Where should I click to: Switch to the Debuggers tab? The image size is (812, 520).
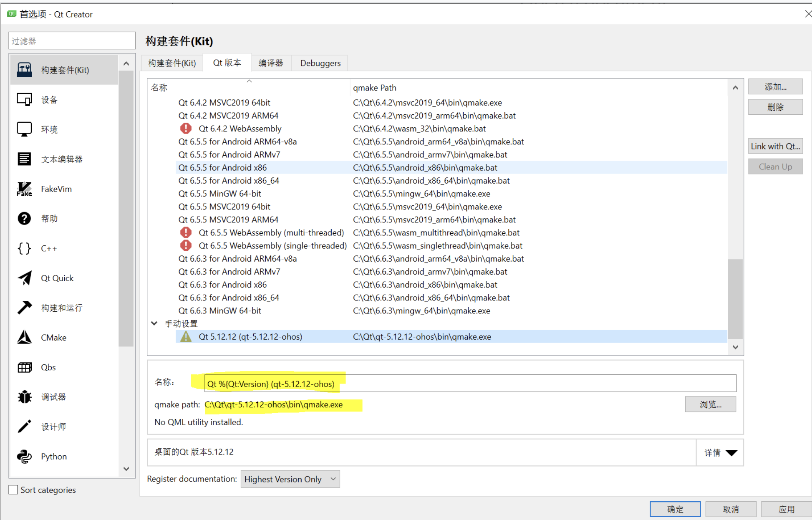click(320, 63)
